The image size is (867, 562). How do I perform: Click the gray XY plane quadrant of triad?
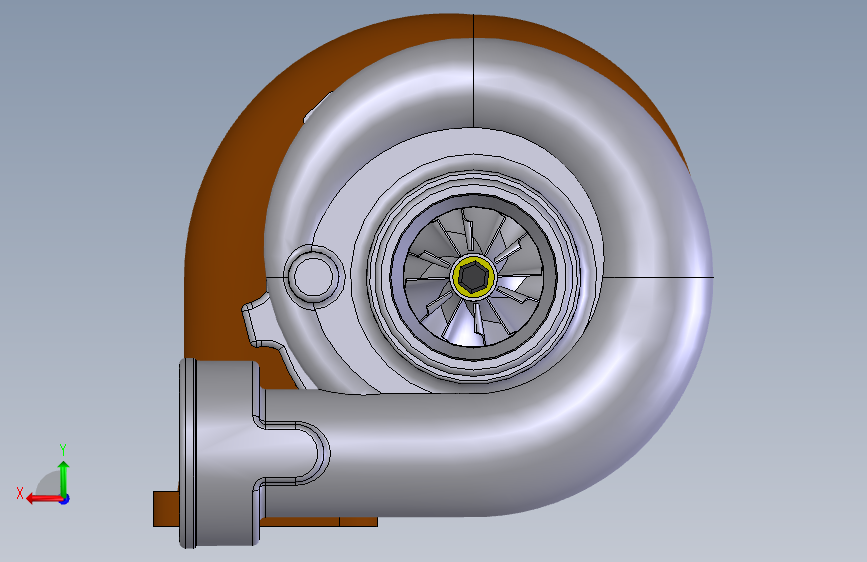point(50,484)
